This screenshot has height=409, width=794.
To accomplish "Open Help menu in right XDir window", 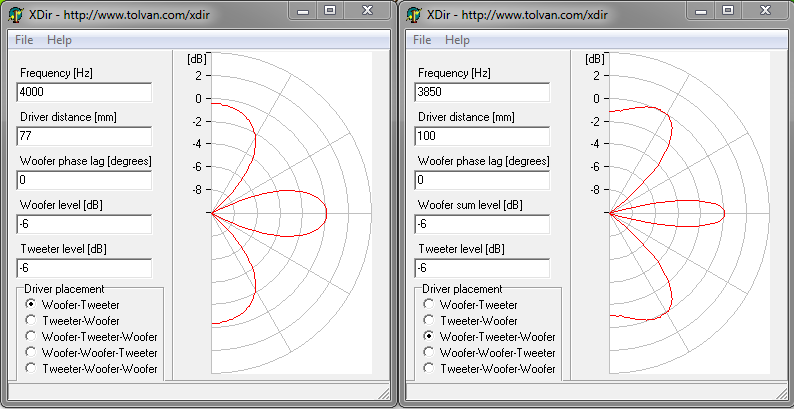I will [x=457, y=40].
